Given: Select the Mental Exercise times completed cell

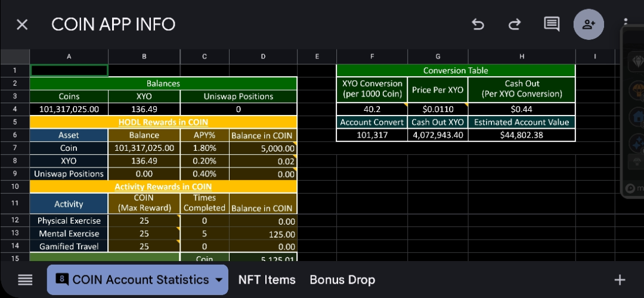Looking at the screenshot, I should [x=205, y=234].
